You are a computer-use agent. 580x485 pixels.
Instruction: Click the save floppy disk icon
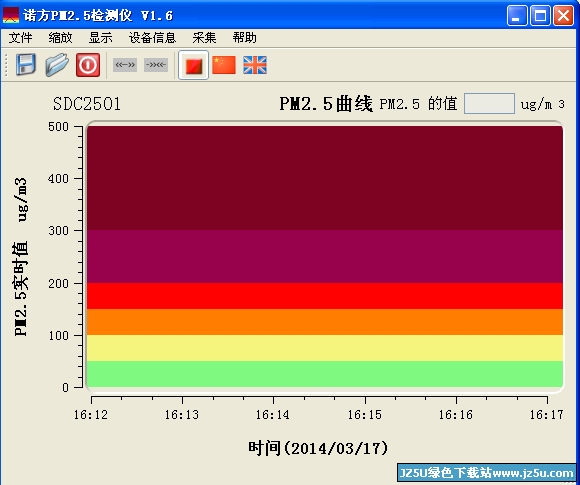click(26, 65)
